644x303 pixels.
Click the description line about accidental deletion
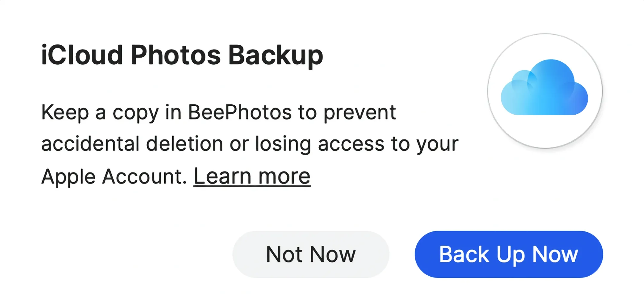click(250, 144)
